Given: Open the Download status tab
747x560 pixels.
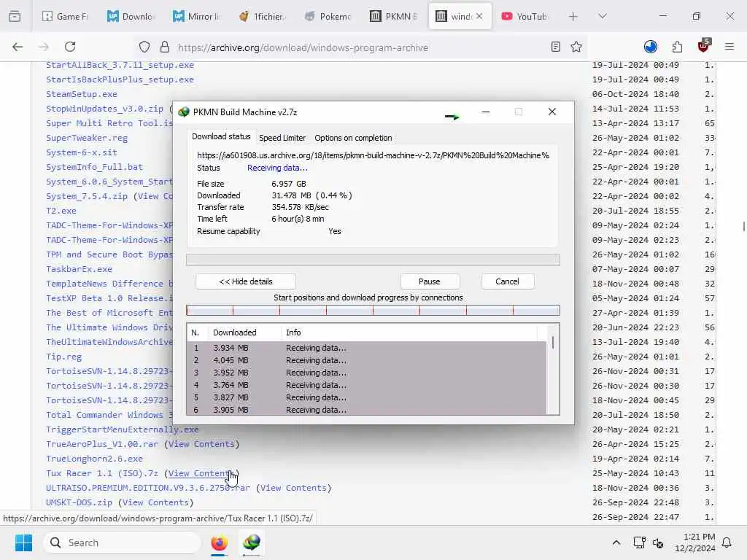Looking at the screenshot, I should point(221,136).
